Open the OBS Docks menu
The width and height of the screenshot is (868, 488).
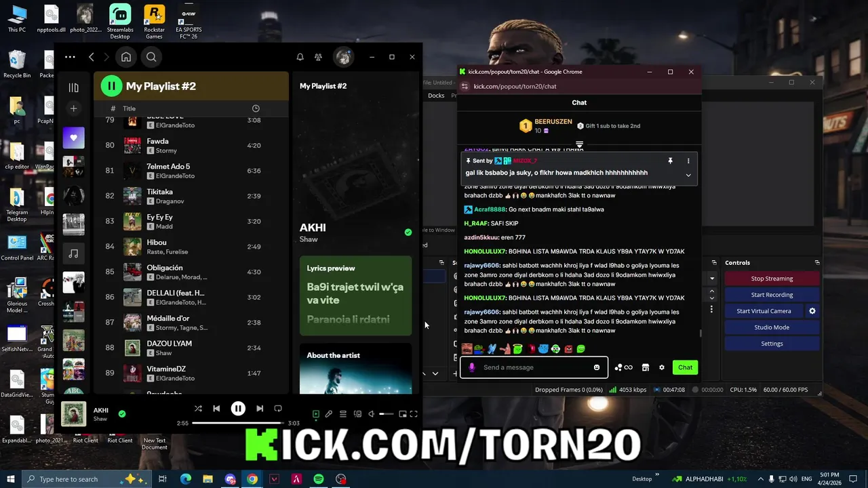pos(436,96)
